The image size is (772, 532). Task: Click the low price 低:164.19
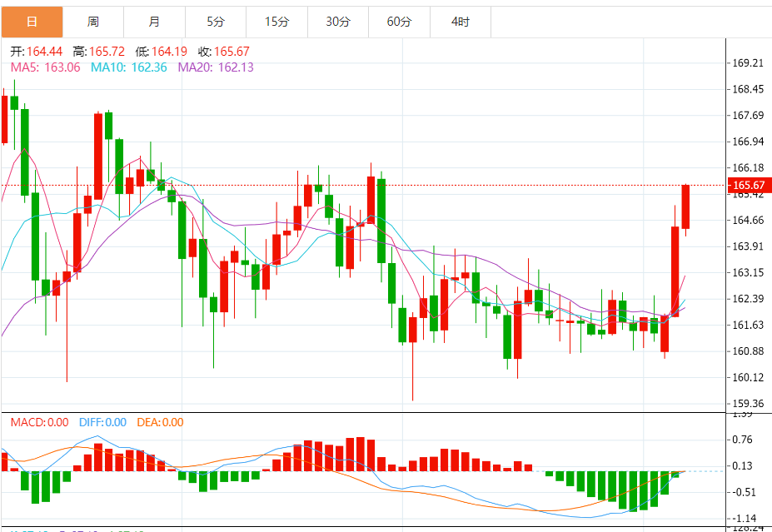(162, 51)
